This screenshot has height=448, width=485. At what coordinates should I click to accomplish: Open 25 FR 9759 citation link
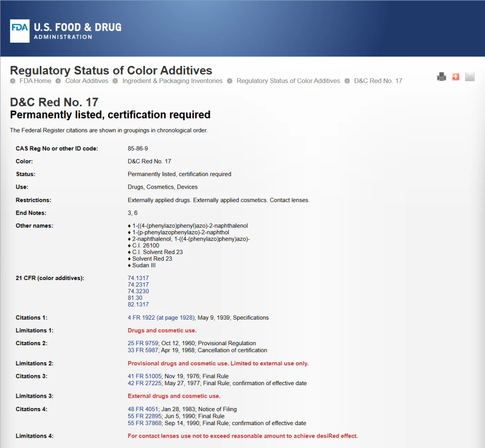click(x=143, y=343)
